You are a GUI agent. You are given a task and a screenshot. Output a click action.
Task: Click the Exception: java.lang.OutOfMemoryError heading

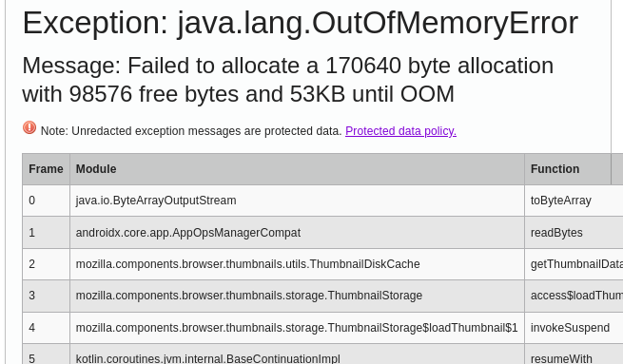(301, 23)
